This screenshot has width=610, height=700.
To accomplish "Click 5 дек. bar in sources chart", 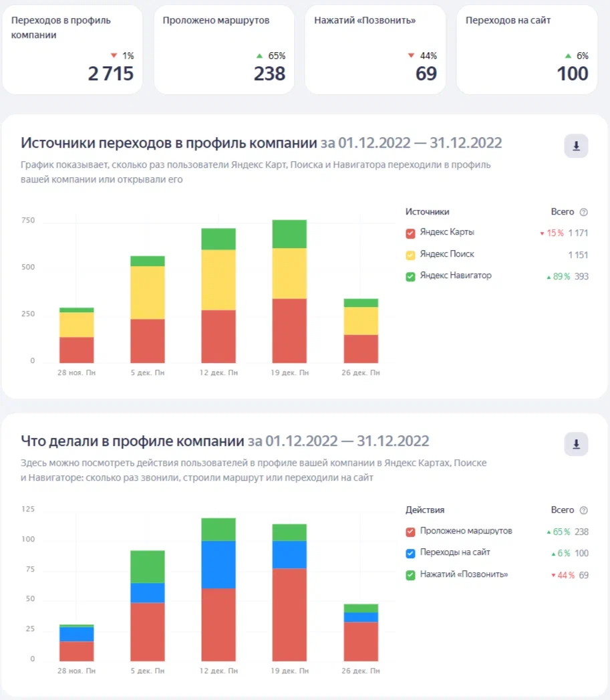I will tap(148, 310).
